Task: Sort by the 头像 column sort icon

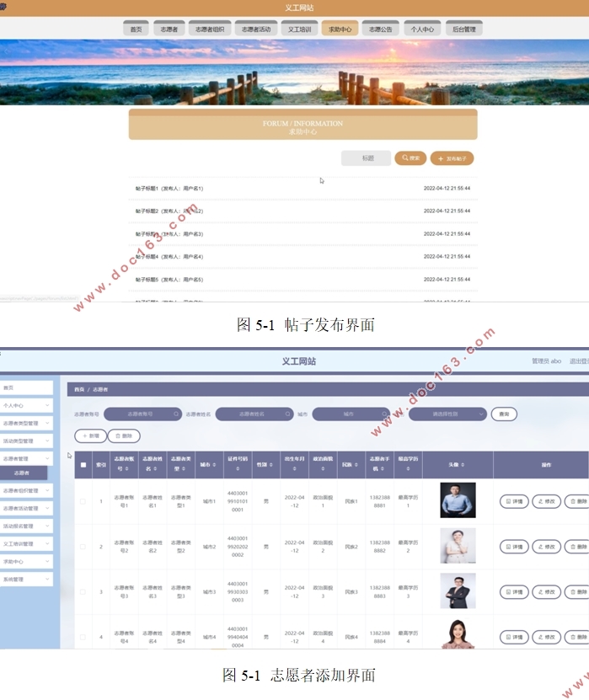Action: coord(463,465)
